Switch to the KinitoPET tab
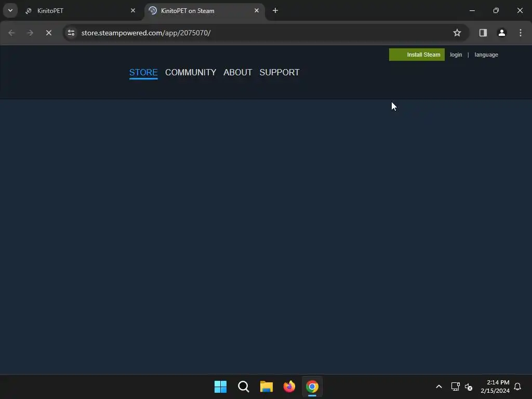Image resolution: width=532 pixels, height=399 pixels. tap(79, 11)
